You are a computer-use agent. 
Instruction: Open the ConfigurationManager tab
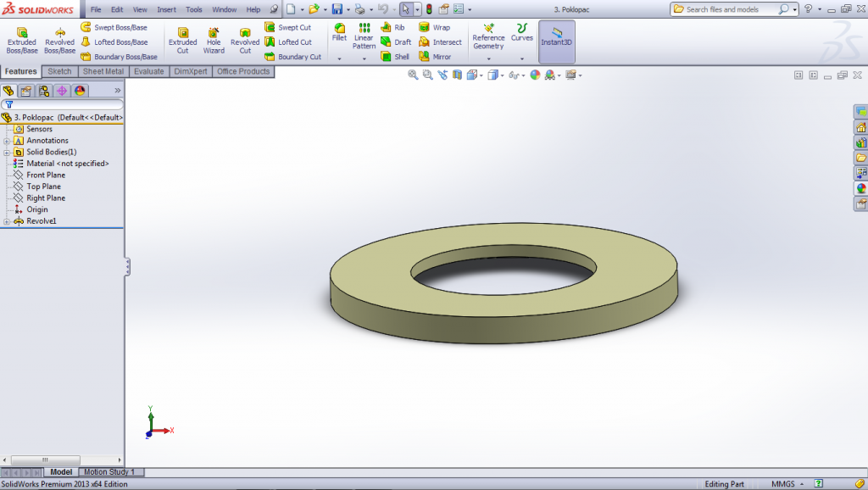[44, 90]
